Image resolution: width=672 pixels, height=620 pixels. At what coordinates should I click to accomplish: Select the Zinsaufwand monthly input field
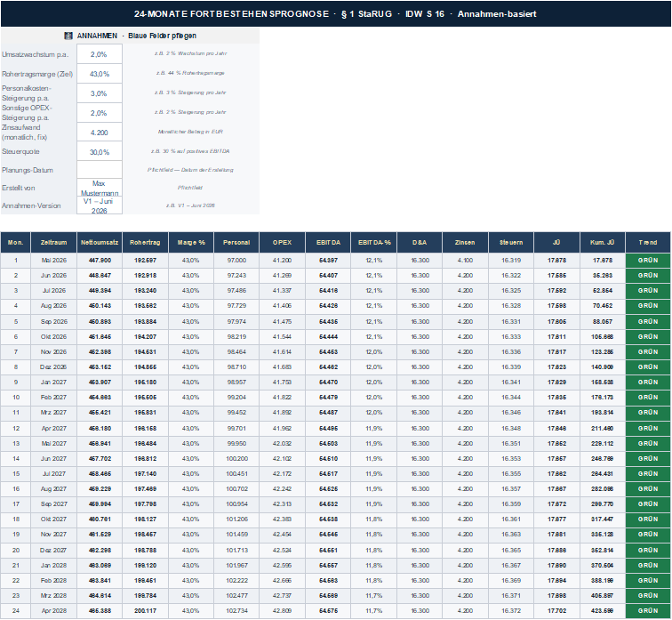(100, 132)
